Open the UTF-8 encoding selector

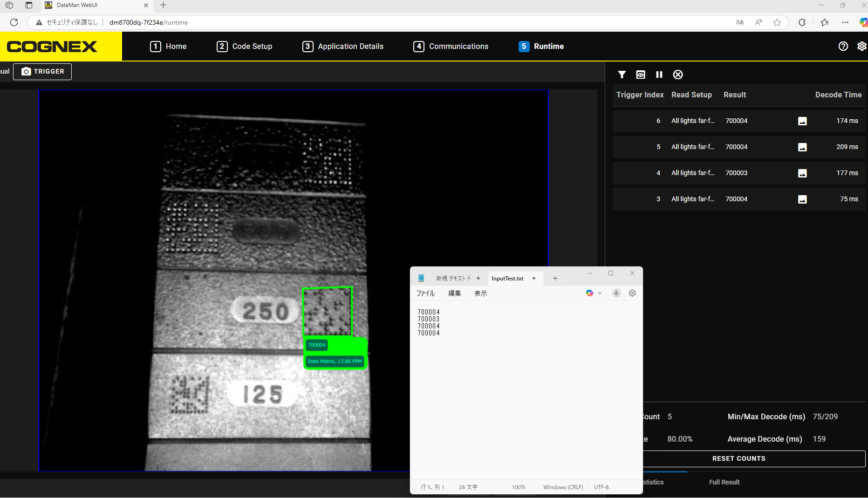(x=601, y=487)
